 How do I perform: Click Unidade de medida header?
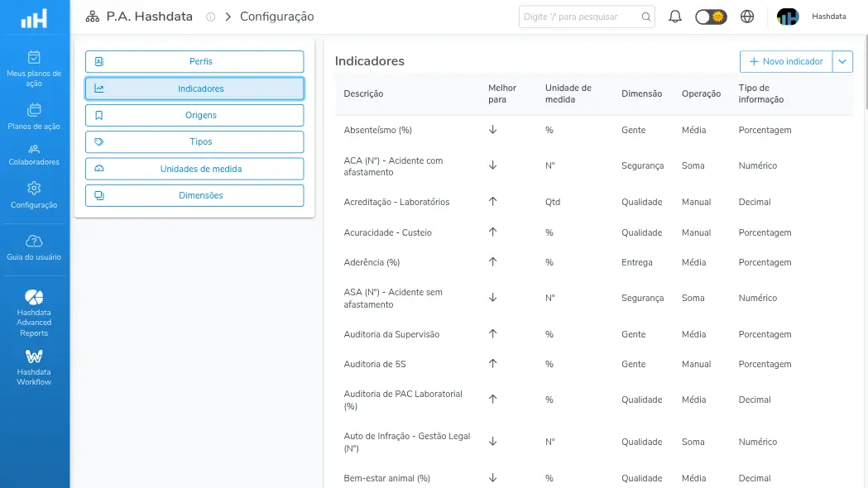(568, 93)
